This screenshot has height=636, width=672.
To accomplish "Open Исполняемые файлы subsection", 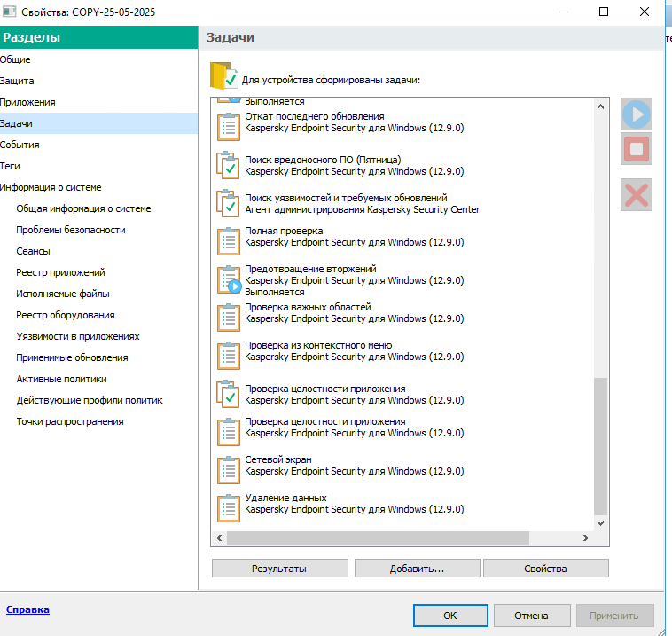I will [63, 294].
